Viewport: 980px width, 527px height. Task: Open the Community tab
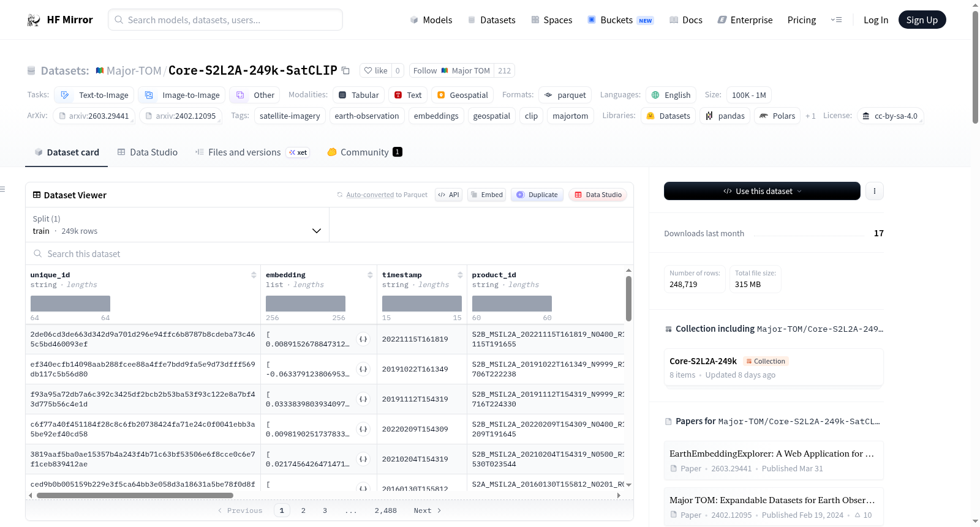pos(365,152)
